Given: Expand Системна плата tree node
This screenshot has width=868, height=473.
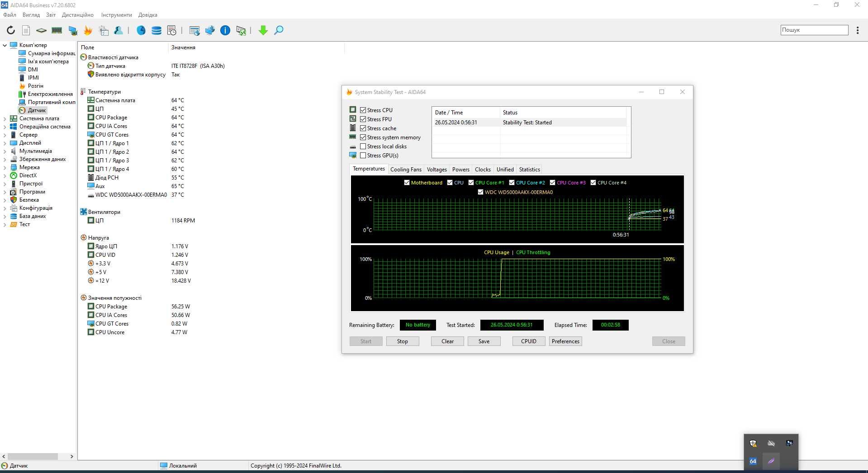Looking at the screenshot, I should [x=5, y=118].
